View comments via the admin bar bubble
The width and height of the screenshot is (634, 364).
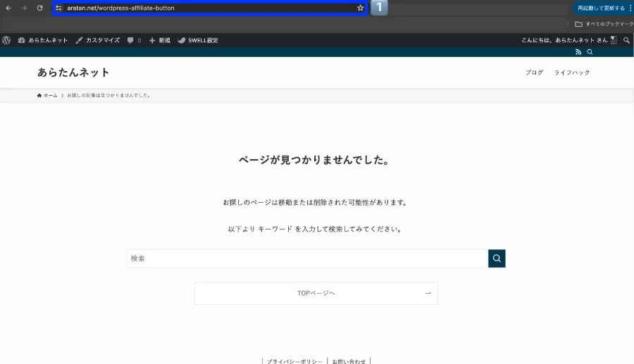(x=135, y=40)
